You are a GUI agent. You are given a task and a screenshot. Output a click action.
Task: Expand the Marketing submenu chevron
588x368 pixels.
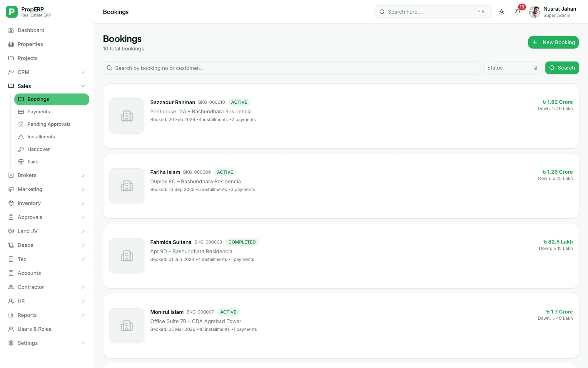pos(83,189)
